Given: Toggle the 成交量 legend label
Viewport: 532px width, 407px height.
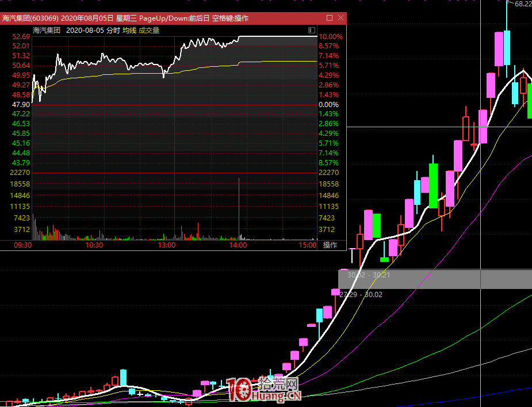Looking at the screenshot, I should click(x=149, y=30).
